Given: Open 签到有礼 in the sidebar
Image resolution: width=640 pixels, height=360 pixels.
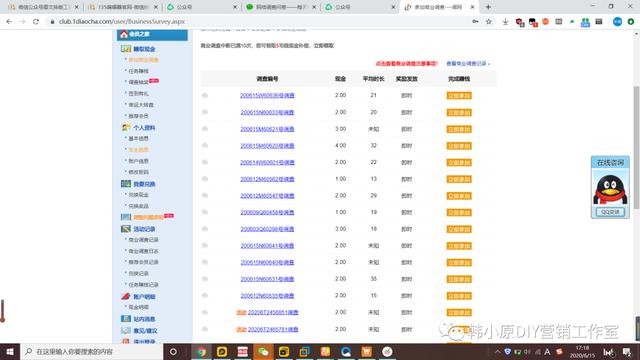Looking at the screenshot, I should [138, 93].
